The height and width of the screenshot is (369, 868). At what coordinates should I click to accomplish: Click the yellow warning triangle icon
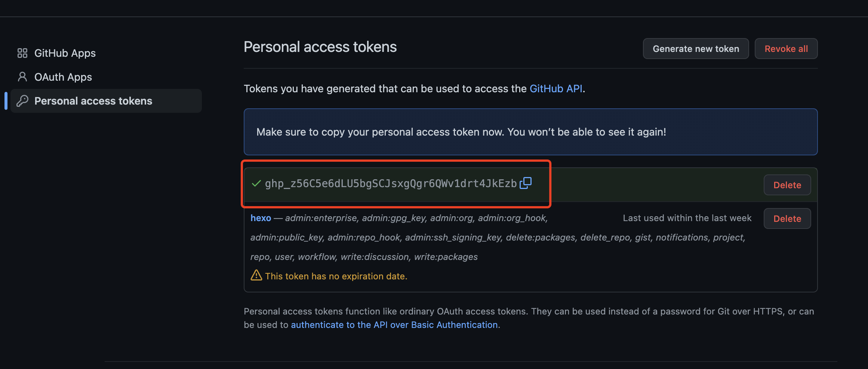click(256, 276)
